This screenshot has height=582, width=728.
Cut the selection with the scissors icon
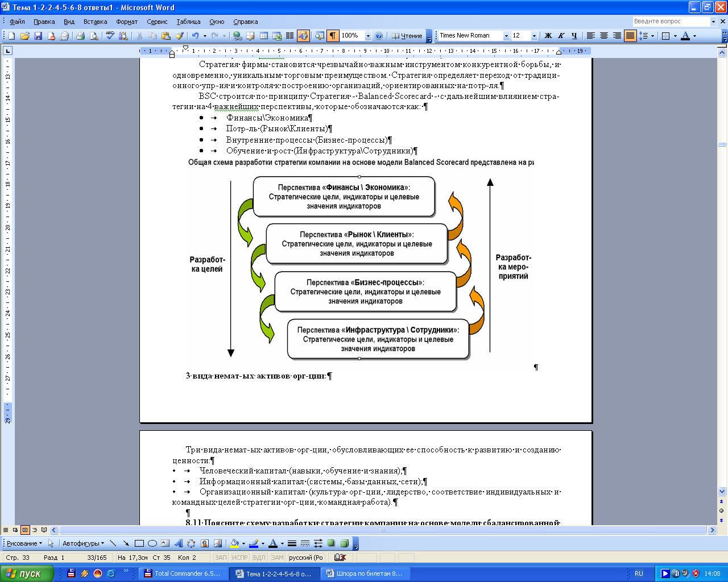pos(139,36)
